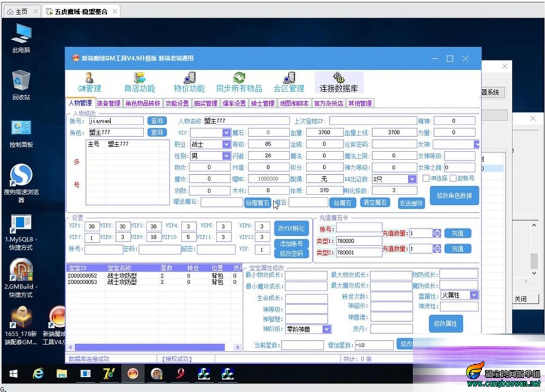545x392 pixels.
Task: Enable the GM选择 checkbox
Action: point(427,178)
